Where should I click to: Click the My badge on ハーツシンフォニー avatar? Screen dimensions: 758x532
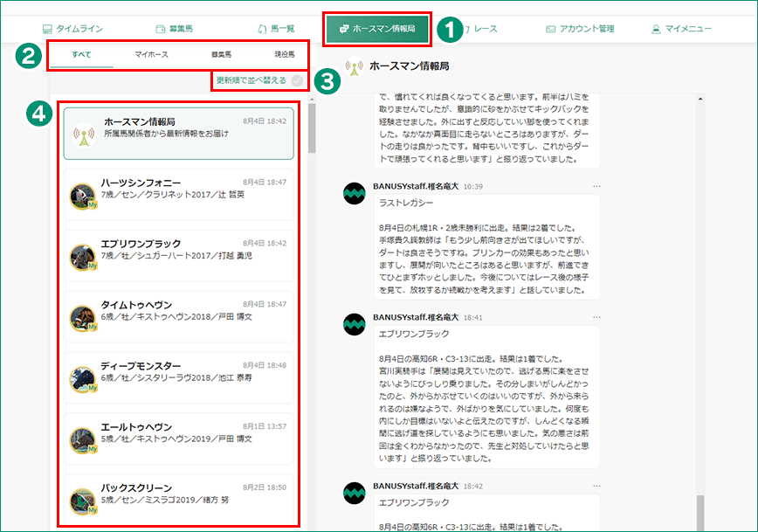pyautogui.click(x=93, y=205)
